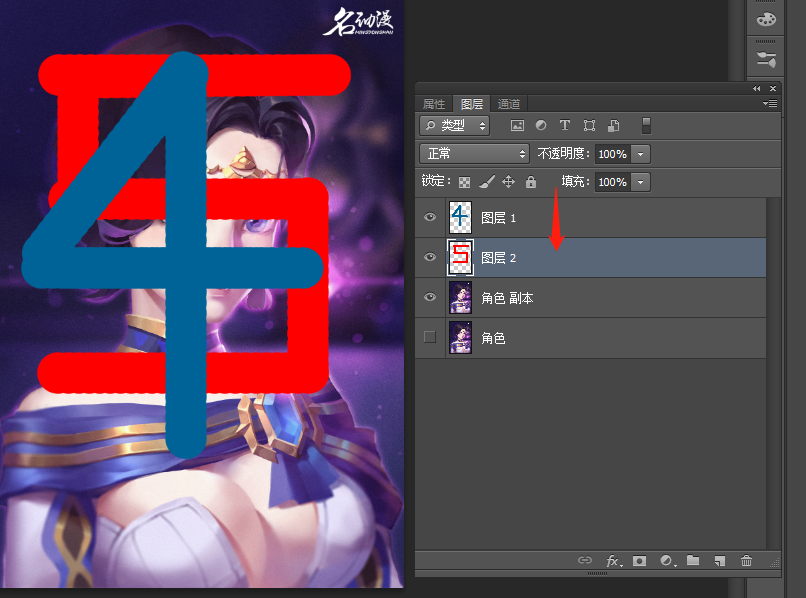
Task: Open the Brush presets panel icon
Action: (766, 59)
